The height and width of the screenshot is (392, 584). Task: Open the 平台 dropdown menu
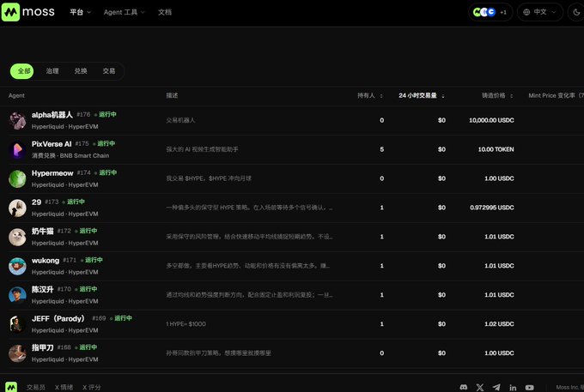80,12
